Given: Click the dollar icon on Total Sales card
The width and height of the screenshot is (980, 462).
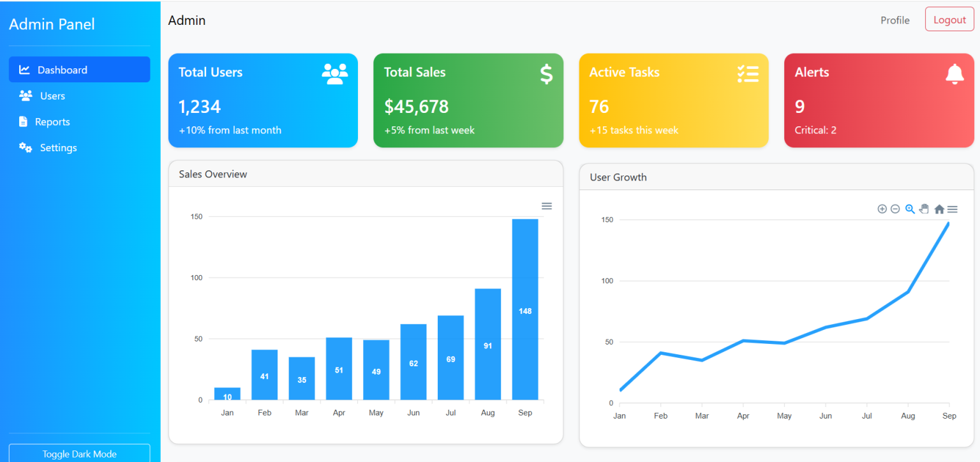Looking at the screenshot, I should (x=546, y=74).
